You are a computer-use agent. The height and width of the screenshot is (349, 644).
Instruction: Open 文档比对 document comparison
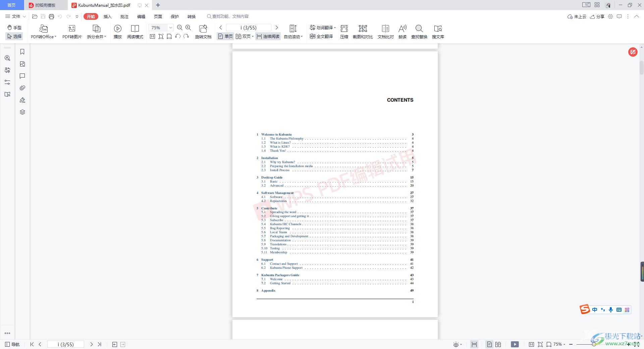point(386,32)
